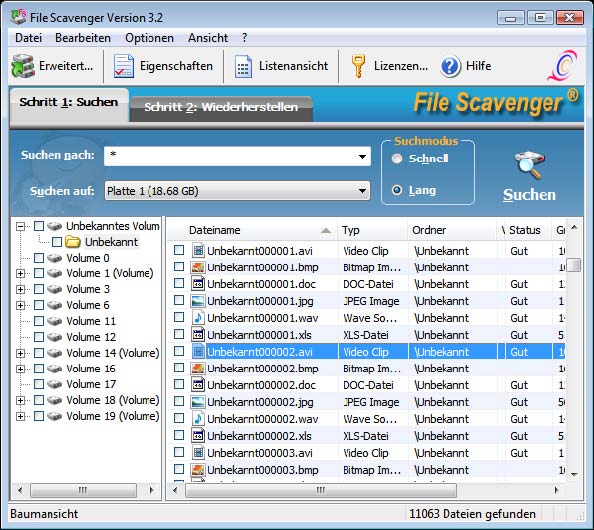Expand the Volume 3 node

(20, 289)
